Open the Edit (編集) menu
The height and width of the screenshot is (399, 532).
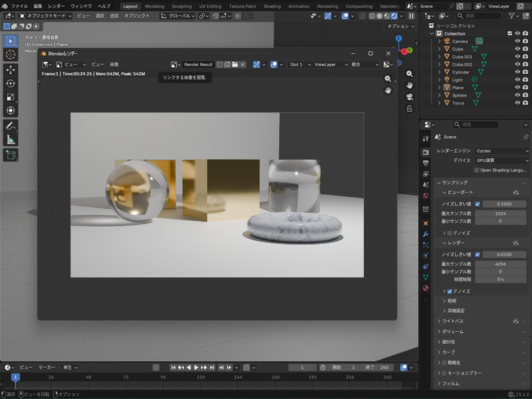click(38, 6)
